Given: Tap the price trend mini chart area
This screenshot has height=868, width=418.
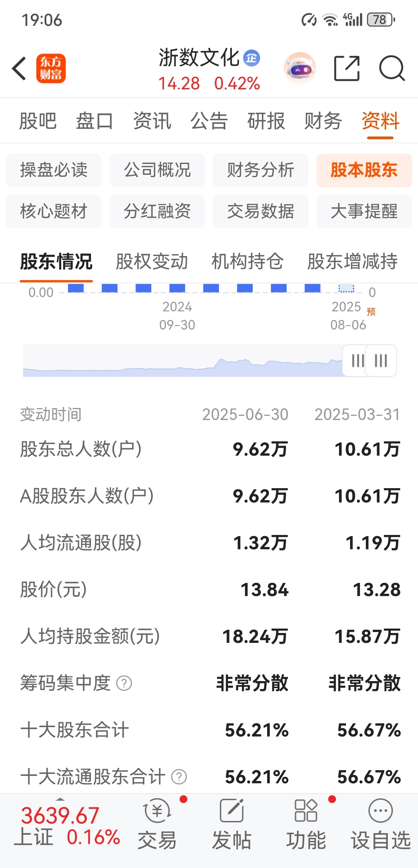Looking at the screenshot, I should point(182,361).
